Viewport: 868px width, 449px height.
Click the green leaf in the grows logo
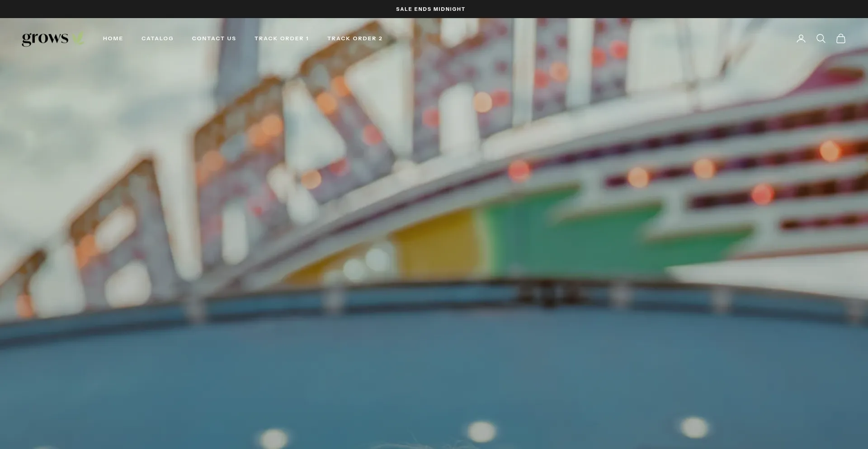tap(79, 38)
